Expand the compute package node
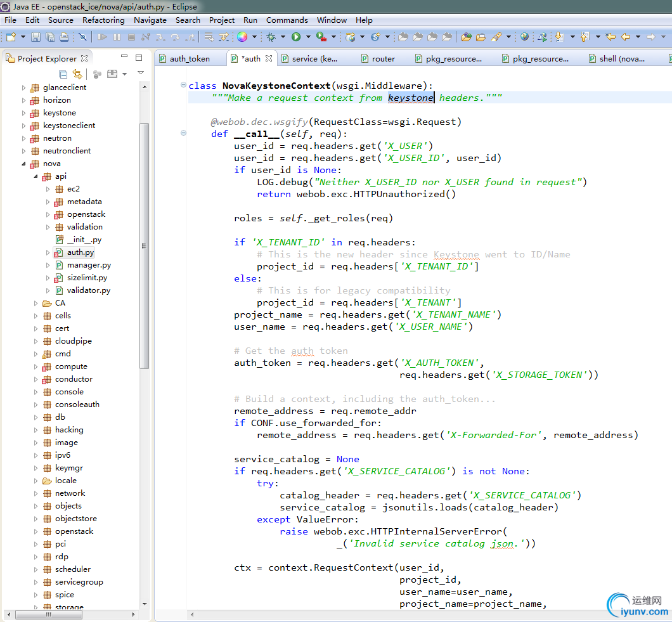Image resolution: width=672 pixels, height=622 pixels. tap(36, 366)
